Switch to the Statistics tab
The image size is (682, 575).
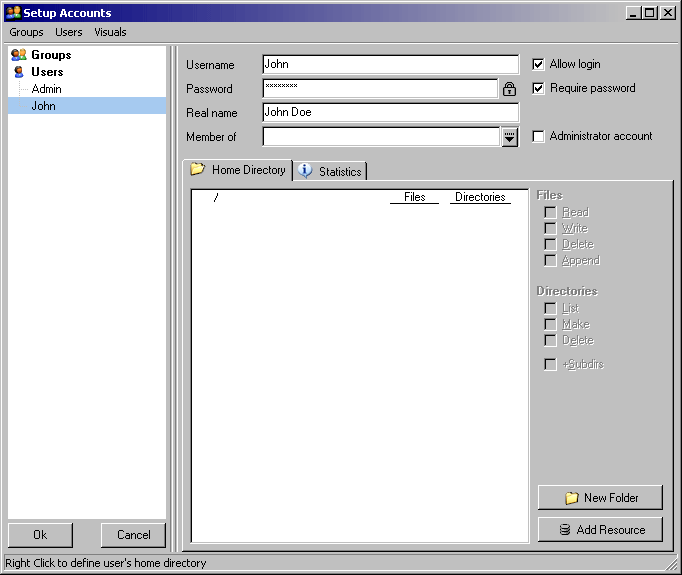(x=330, y=171)
